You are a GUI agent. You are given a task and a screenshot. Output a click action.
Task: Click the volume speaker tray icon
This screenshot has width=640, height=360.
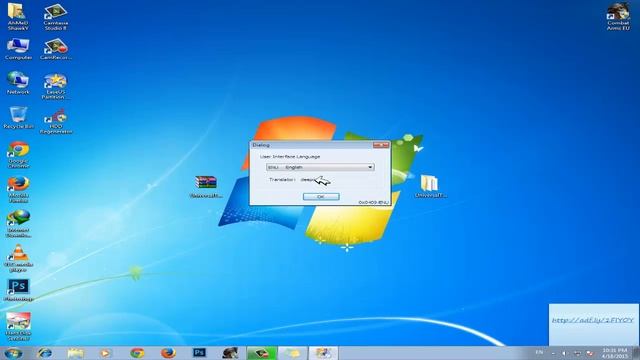coord(565,353)
